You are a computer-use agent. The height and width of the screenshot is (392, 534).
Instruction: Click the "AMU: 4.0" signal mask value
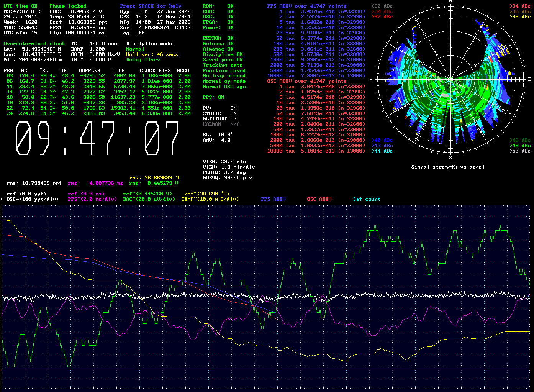point(216,140)
